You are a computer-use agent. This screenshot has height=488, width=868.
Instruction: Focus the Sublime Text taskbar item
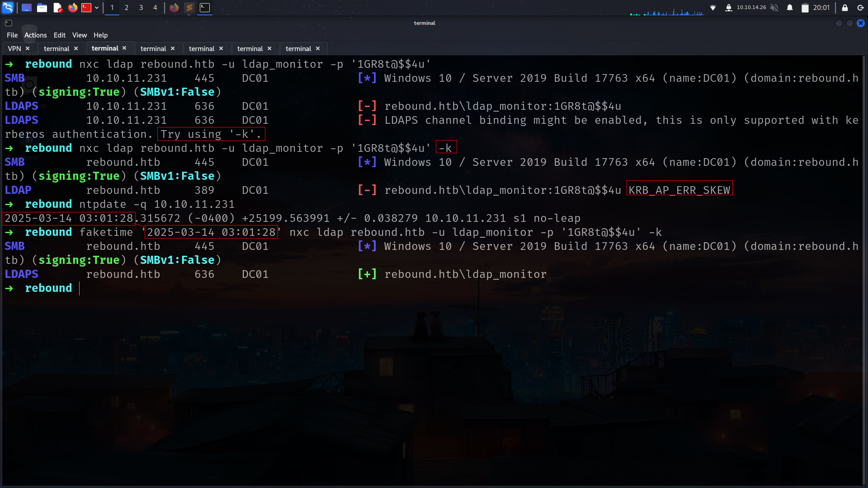189,7
